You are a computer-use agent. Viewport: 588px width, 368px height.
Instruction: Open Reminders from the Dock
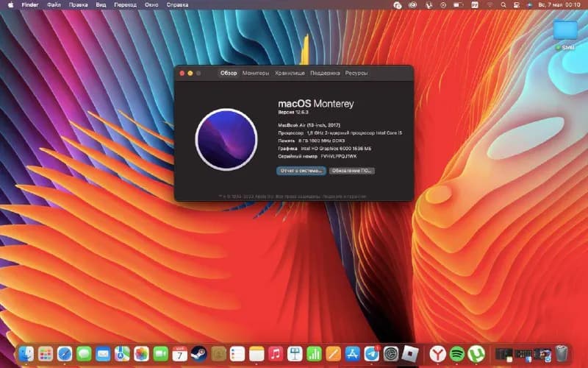coord(237,354)
